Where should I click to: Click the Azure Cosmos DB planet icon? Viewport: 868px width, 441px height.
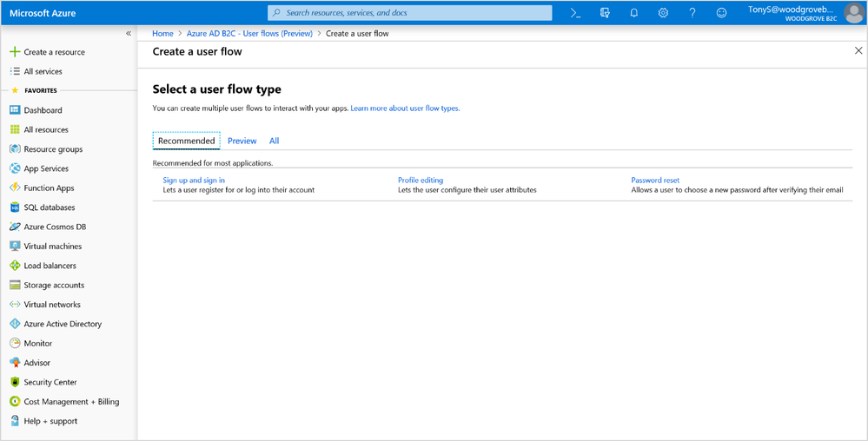coord(15,227)
